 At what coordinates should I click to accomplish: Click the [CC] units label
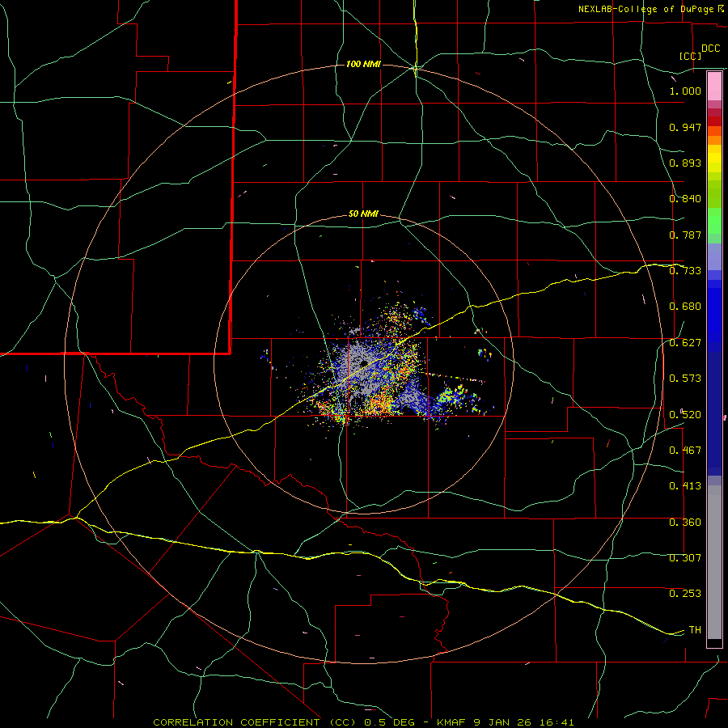[x=691, y=56]
